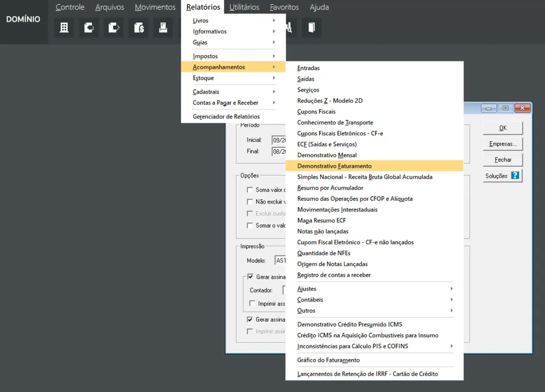Open the Soluções help button
The height and width of the screenshot is (392, 545).
502,176
